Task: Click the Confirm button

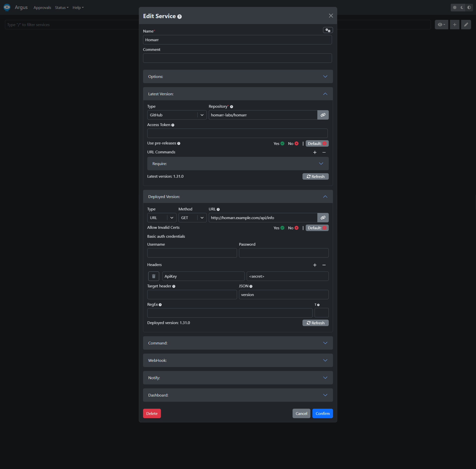Action: click(322, 413)
